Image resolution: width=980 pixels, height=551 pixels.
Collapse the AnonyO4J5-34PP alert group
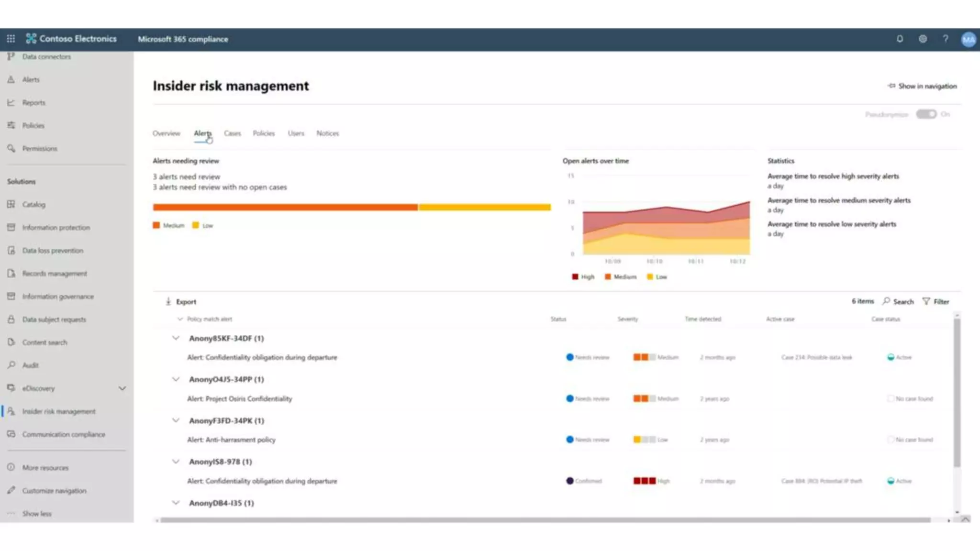pyautogui.click(x=176, y=379)
